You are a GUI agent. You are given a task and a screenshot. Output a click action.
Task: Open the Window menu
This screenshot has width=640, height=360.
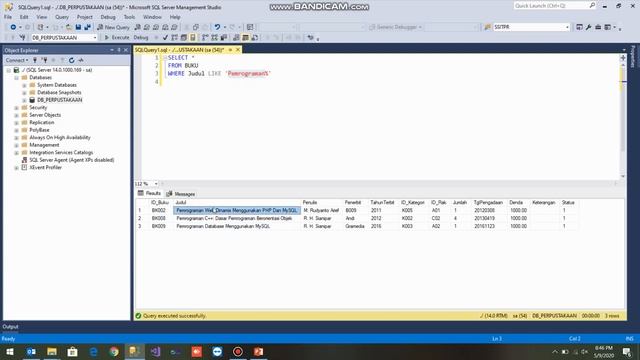(x=152, y=17)
